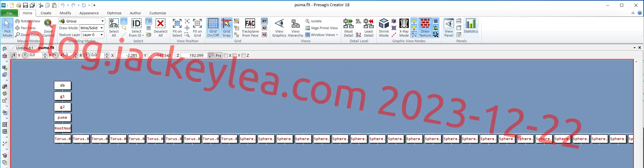
Task: Click New file icon in quick access toolbar
Action: pos(12,5)
